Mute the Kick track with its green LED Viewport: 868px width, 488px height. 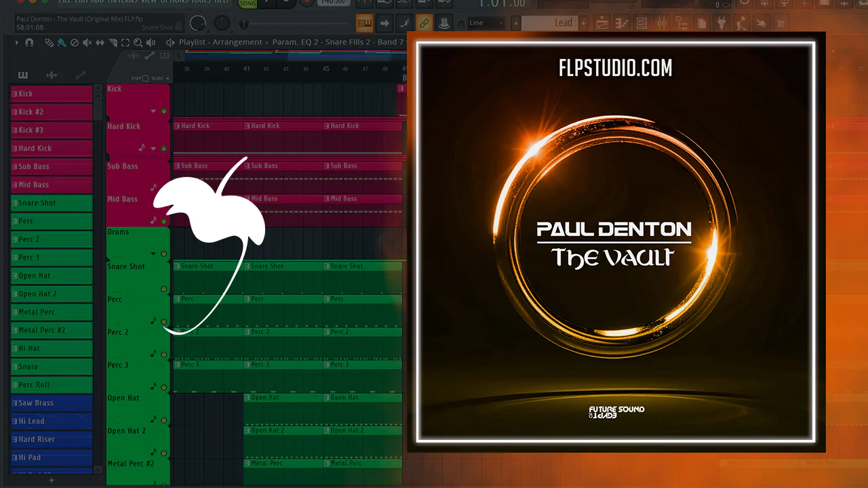click(164, 111)
